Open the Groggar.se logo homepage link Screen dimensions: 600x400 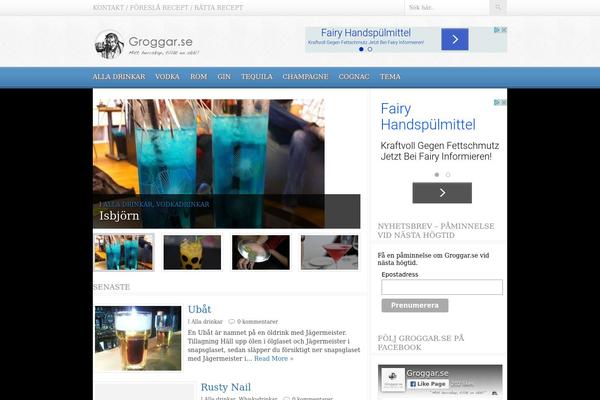147,44
